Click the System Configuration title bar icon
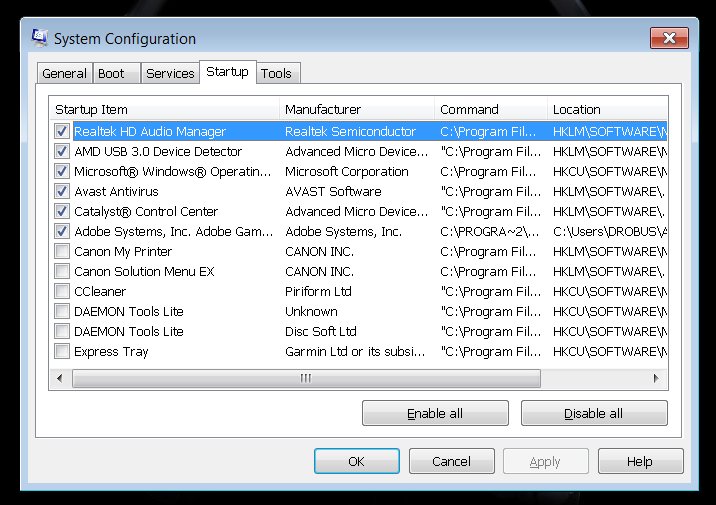Viewport: 716px width, 505px height. point(40,37)
